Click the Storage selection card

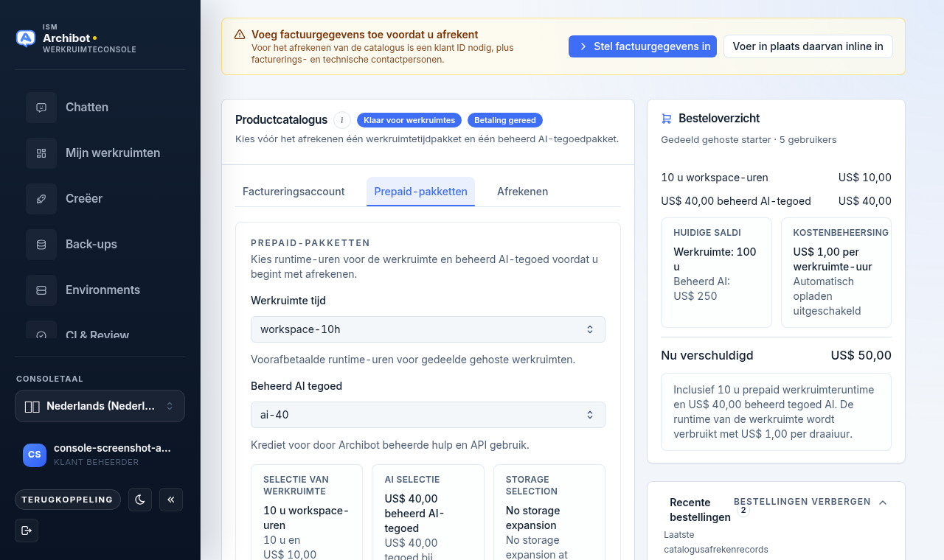coord(549,512)
